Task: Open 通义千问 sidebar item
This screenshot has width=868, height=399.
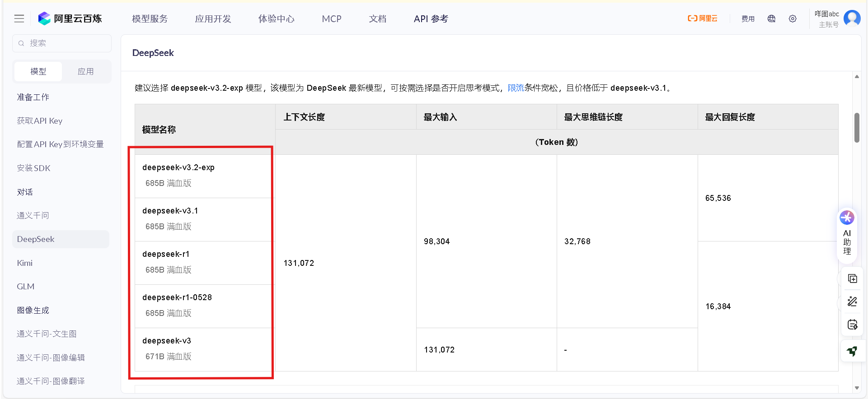Action: pos(33,215)
